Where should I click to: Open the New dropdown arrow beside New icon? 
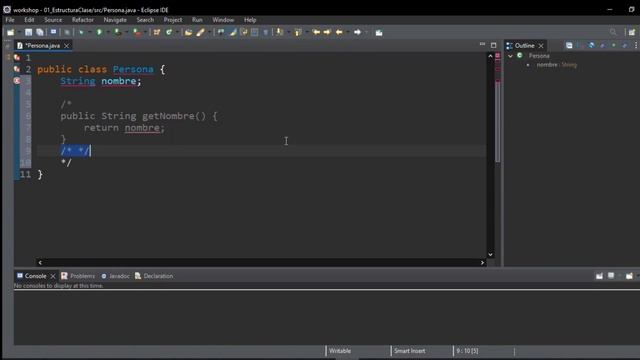tap(18, 32)
